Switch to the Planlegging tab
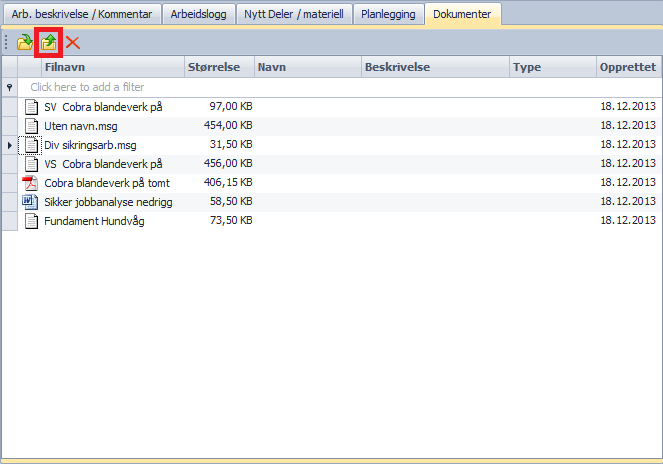 click(389, 14)
